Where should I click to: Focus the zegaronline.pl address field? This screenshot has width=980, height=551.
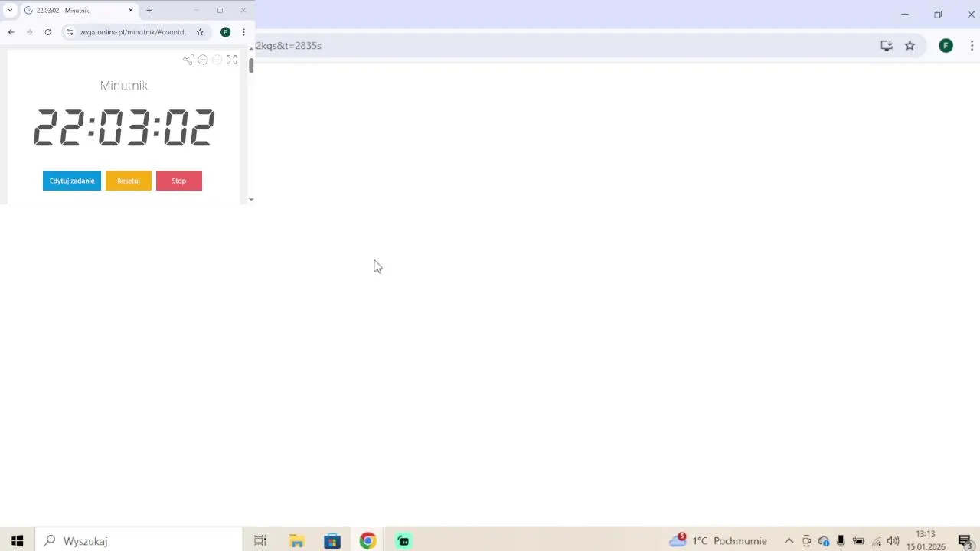[134, 32]
